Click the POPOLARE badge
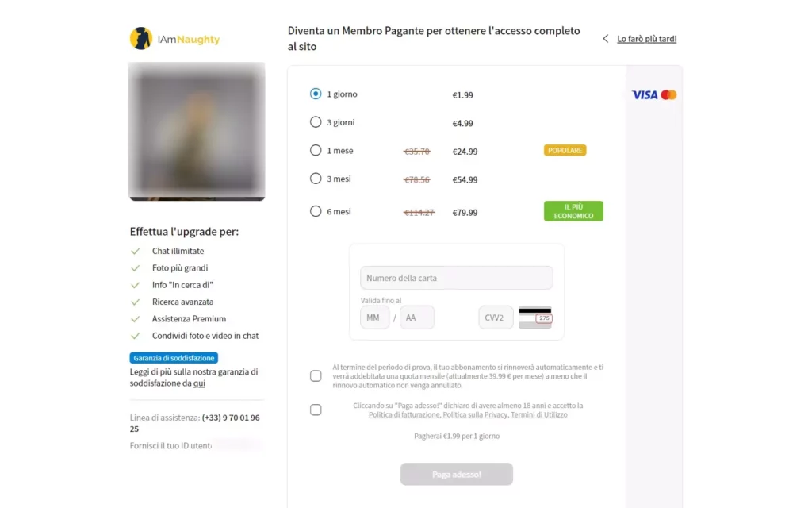This screenshot has width=812, height=508. pyautogui.click(x=565, y=150)
